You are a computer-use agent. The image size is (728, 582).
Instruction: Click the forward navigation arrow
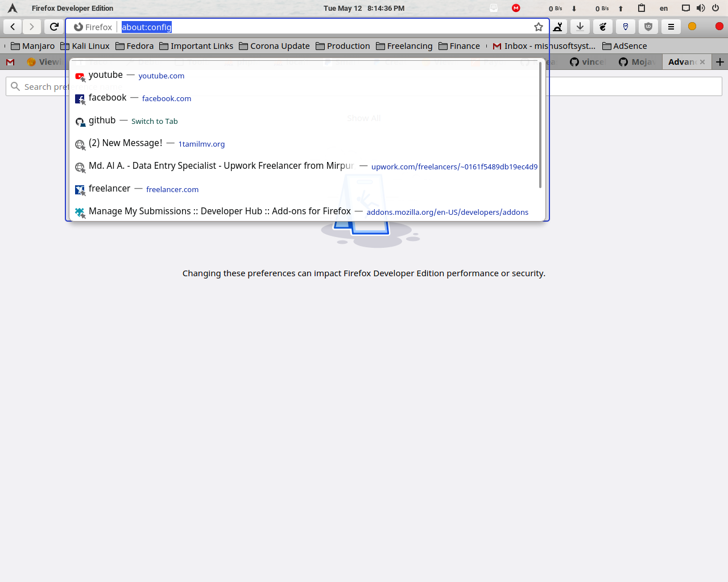31,26
